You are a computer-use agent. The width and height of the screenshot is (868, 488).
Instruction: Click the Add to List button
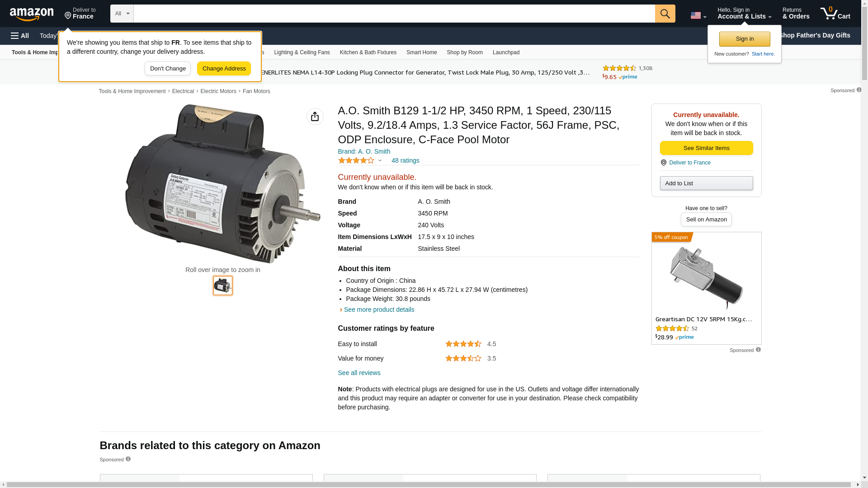pyautogui.click(x=706, y=183)
